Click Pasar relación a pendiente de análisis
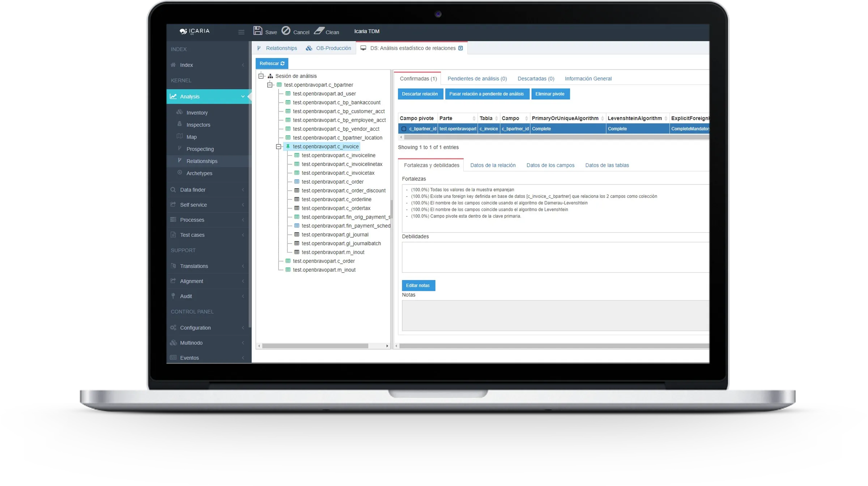868x486 pixels. 486,94
